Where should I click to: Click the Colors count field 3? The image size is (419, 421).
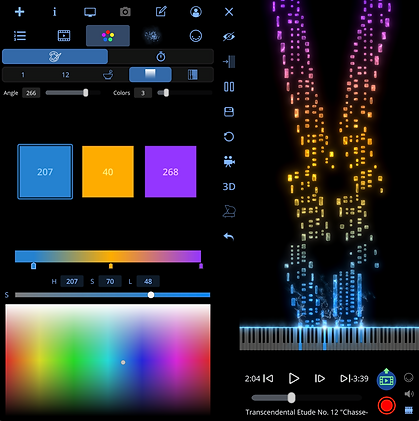click(x=143, y=93)
